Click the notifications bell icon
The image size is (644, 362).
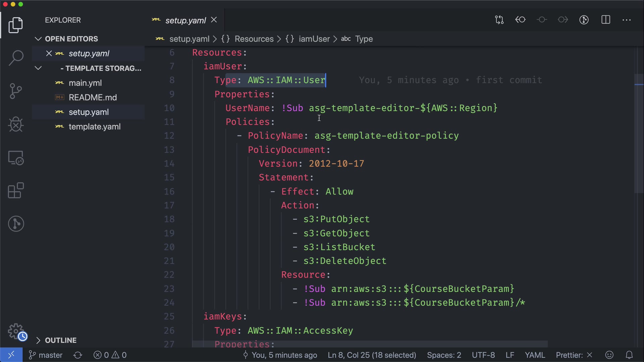(x=629, y=355)
